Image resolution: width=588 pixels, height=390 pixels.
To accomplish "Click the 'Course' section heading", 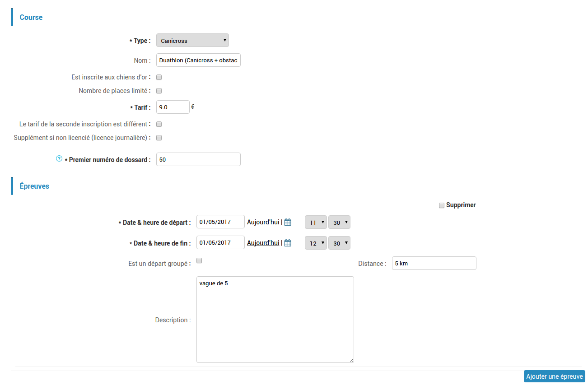I will (31, 17).
